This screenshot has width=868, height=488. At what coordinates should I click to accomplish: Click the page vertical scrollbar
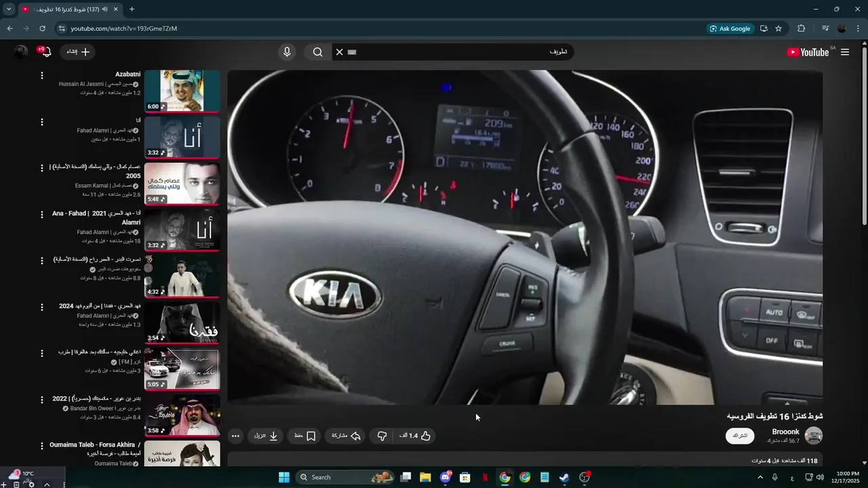[864, 136]
